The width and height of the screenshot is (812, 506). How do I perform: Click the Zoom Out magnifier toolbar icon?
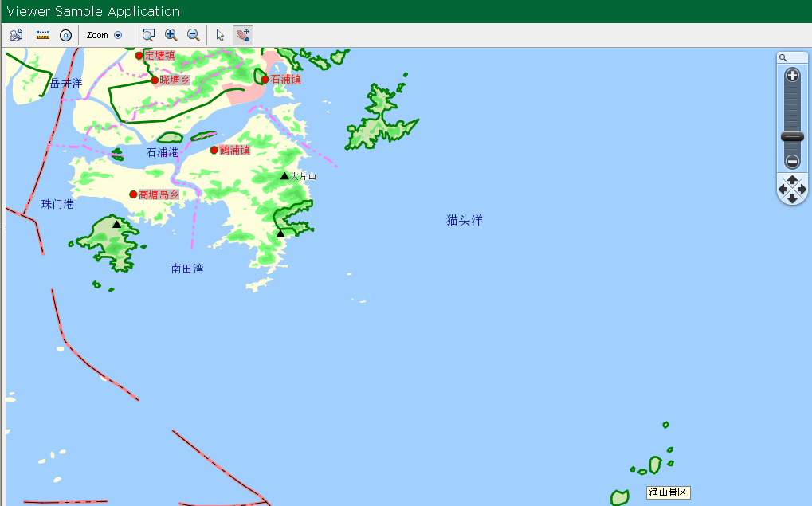[193, 35]
